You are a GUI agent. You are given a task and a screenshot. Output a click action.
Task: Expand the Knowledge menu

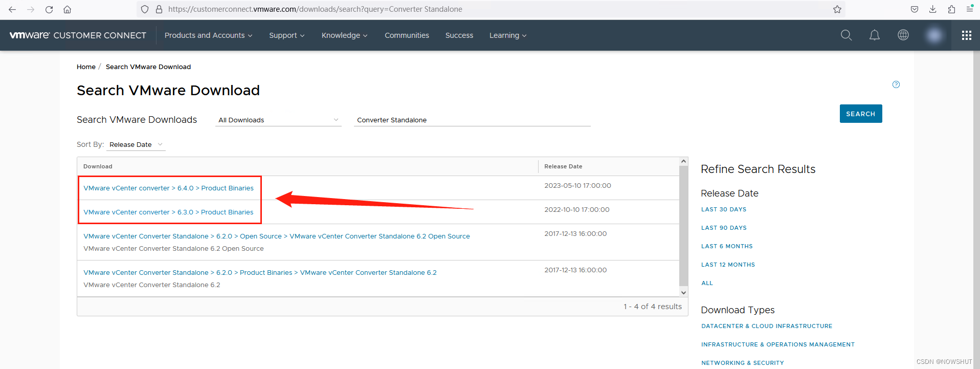345,35
